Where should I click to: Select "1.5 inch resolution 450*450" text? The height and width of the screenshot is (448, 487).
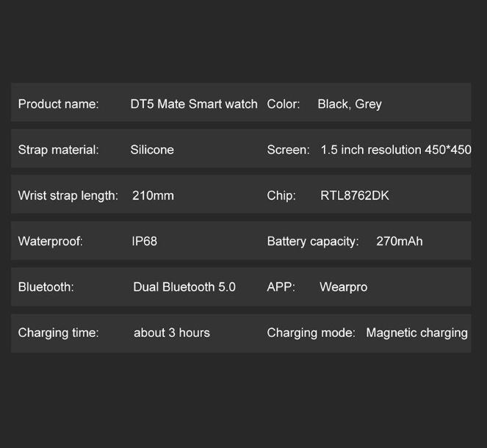click(x=396, y=150)
